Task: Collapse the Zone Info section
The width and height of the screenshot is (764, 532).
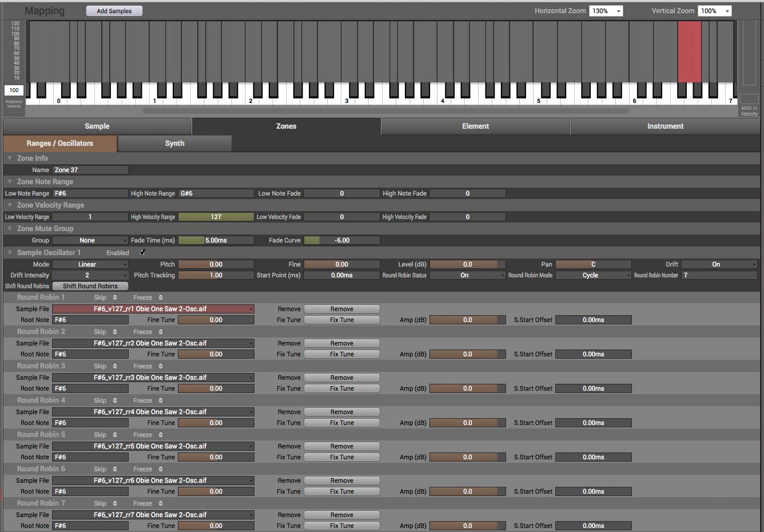Action: 10,158
